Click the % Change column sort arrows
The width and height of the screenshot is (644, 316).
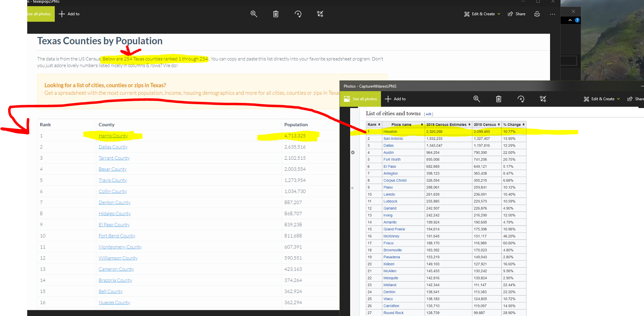(x=523, y=125)
